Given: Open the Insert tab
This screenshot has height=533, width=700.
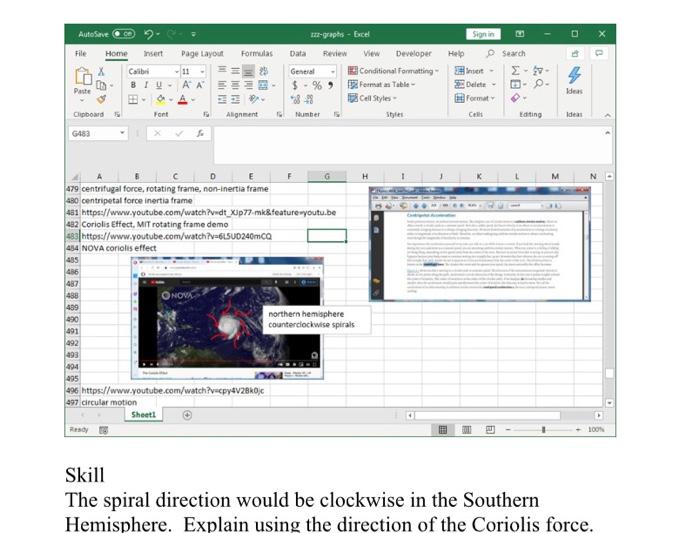Looking at the screenshot, I should [x=153, y=54].
